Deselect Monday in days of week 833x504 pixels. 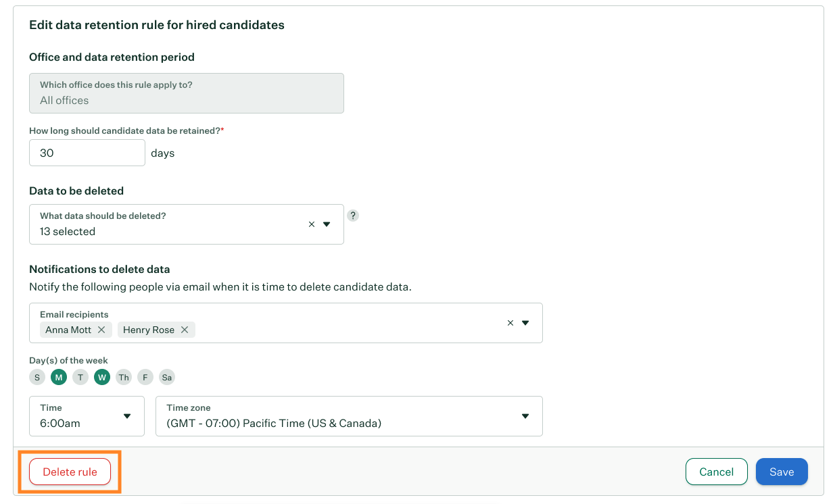(59, 378)
